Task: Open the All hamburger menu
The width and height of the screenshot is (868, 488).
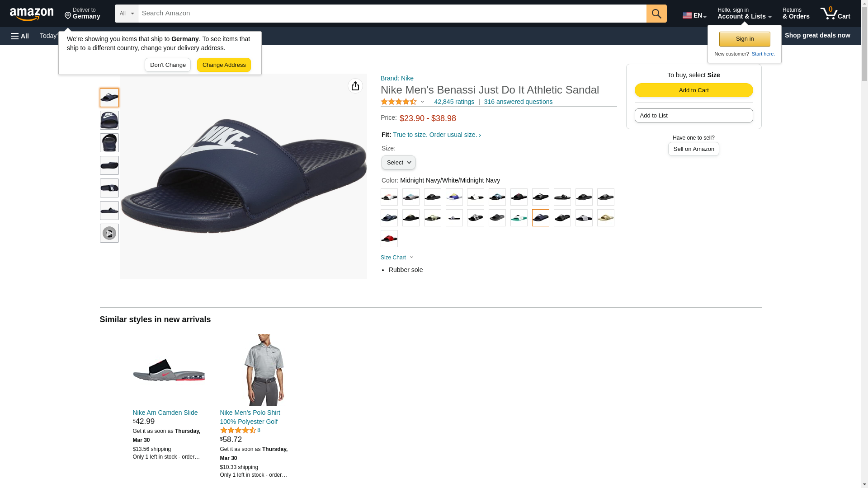Action: tap(20, 36)
